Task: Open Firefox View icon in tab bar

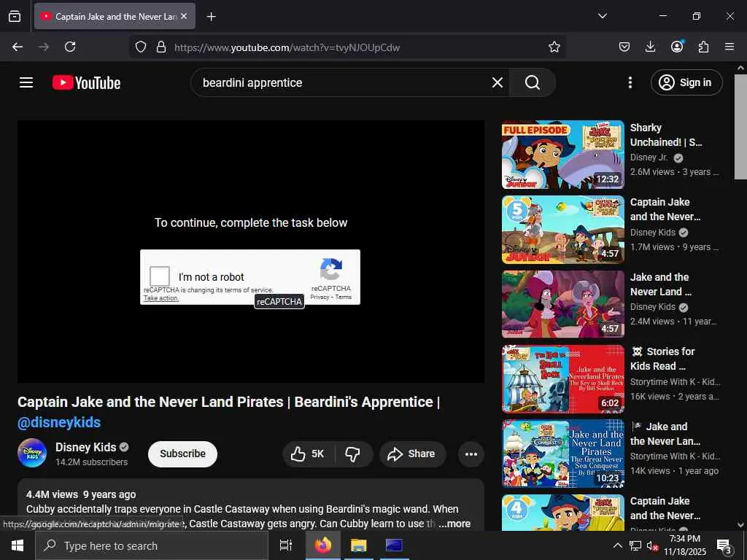Action: 15,16
